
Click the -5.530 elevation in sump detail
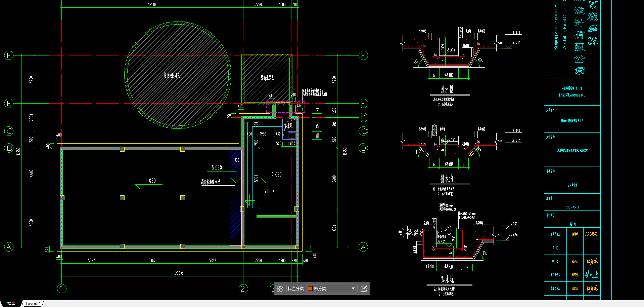click(x=441, y=242)
